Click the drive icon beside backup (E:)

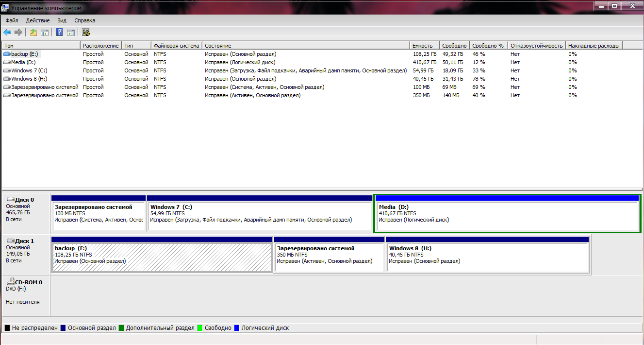coord(7,54)
